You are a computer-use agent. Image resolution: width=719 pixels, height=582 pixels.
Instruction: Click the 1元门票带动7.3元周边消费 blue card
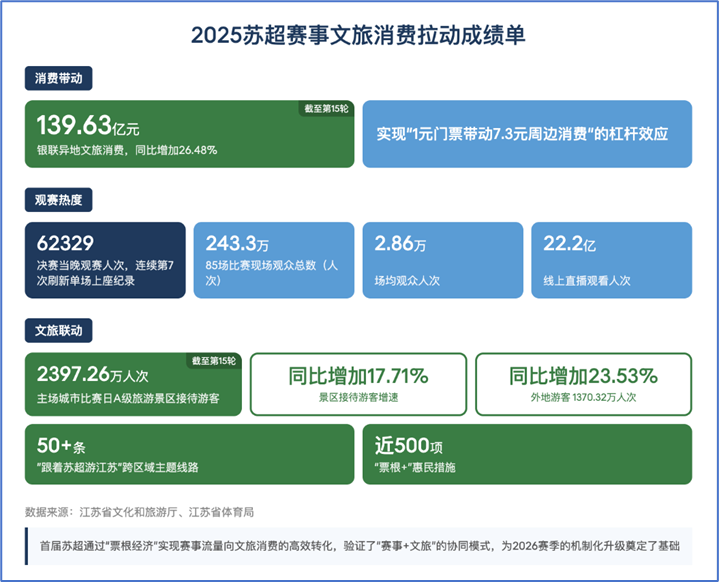(526, 133)
